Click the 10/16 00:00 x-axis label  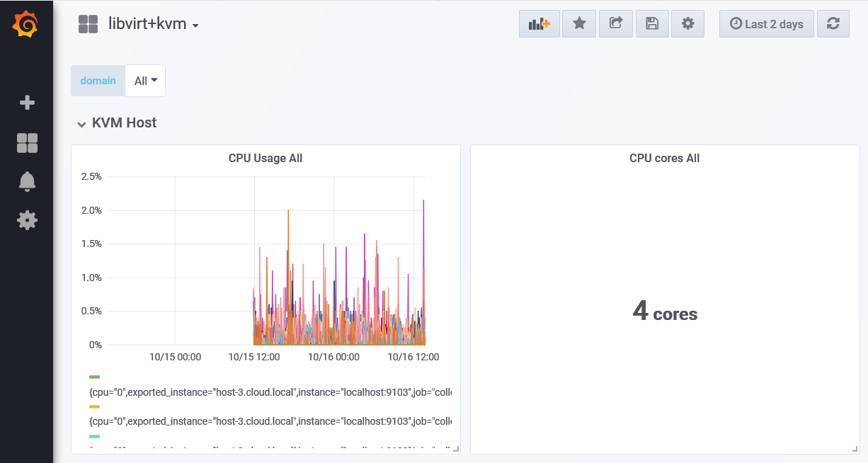click(333, 357)
